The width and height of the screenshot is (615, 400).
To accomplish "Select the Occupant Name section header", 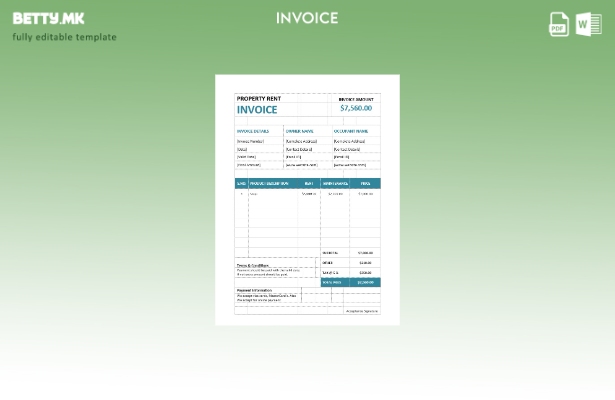I will 351,131.
